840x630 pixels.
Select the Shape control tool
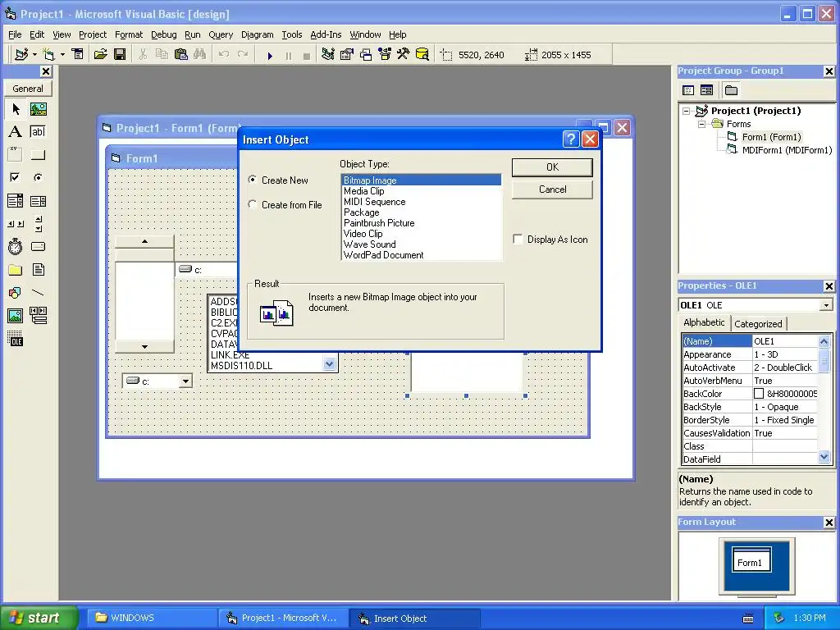point(16,293)
